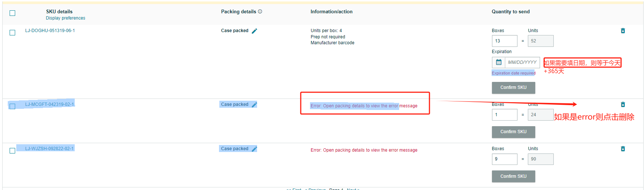Select the LJ-MCGFT-042319-02-1 row checkbox
The width and height of the screenshot is (644, 190).
pyautogui.click(x=13, y=106)
